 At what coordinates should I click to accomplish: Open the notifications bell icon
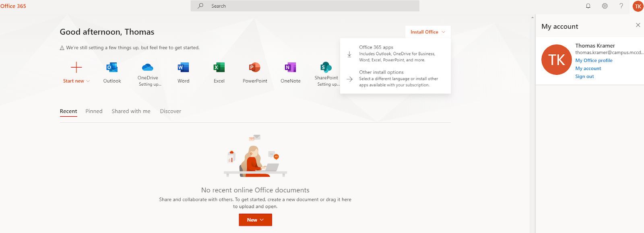point(588,6)
